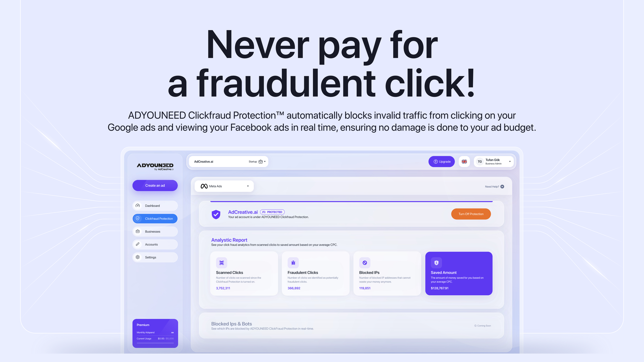The image size is (644, 362).
Task: Click the Fraudulent Clicks bug icon
Action: pyautogui.click(x=293, y=263)
